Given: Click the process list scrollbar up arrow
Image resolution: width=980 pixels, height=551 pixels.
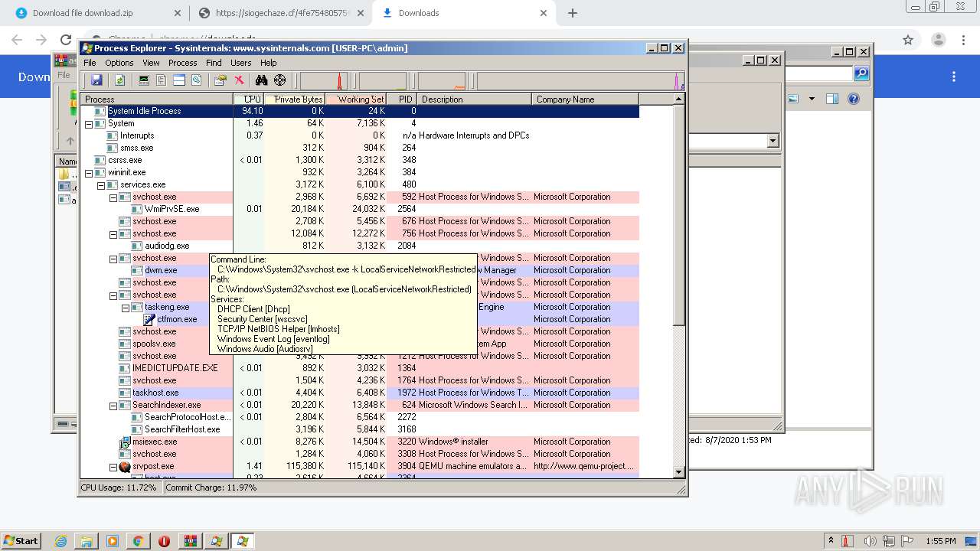Looking at the screenshot, I should click(x=678, y=99).
